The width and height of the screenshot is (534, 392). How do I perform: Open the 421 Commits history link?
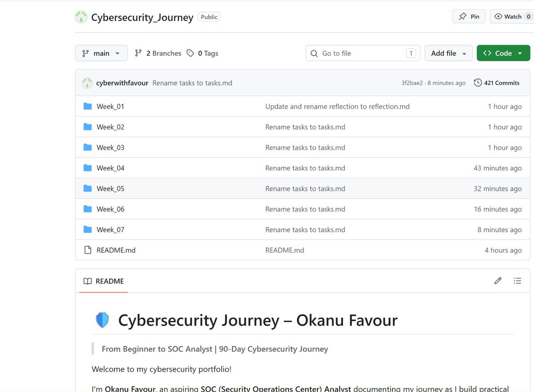[x=497, y=83]
